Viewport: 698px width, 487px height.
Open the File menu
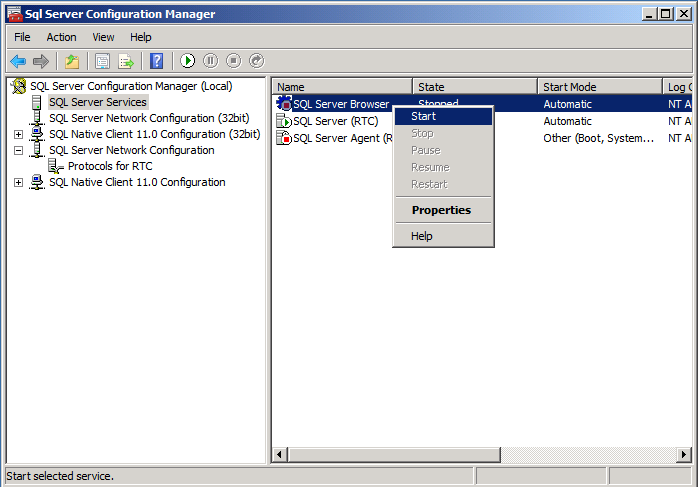22,37
